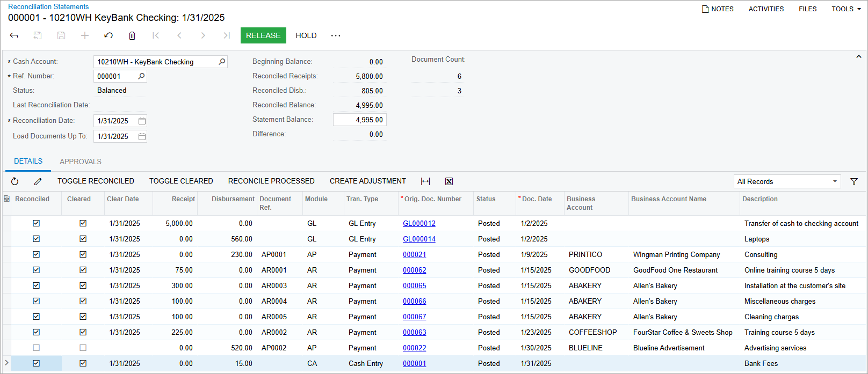The image size is (868, 374).
Task: Open document link GL000014
Action: [x=419, y=239]
